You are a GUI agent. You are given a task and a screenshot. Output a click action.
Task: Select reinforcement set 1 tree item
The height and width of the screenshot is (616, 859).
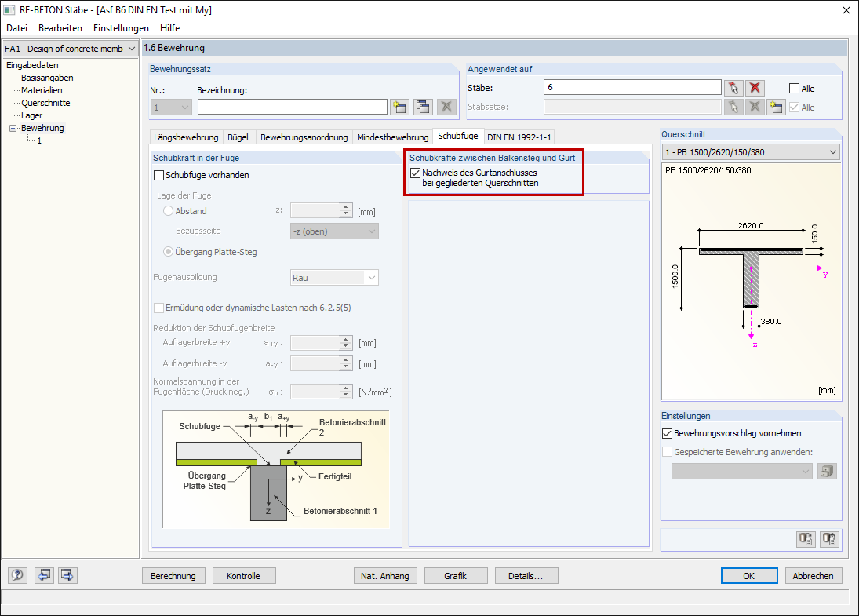point(39,140)
